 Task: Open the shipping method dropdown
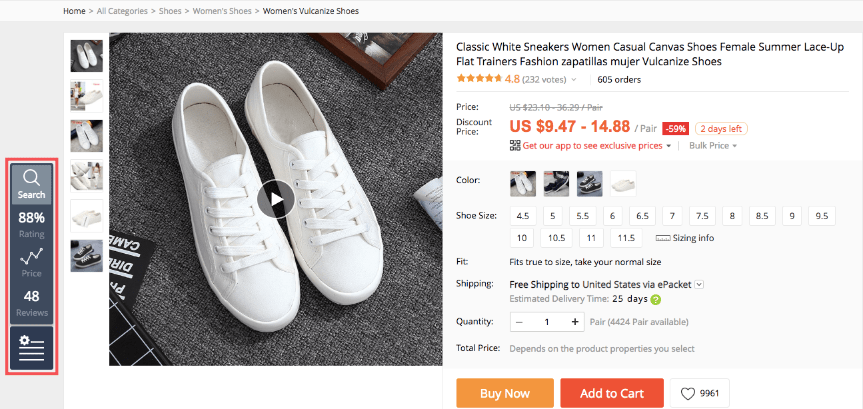pyautogui.click(x=700, y=284)
